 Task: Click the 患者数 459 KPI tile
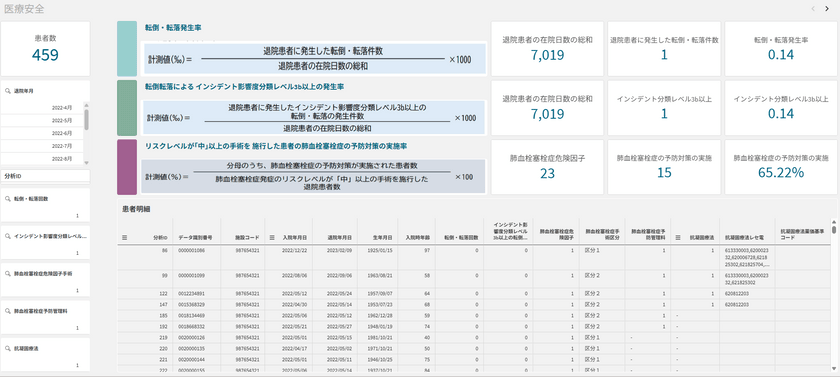45,49
